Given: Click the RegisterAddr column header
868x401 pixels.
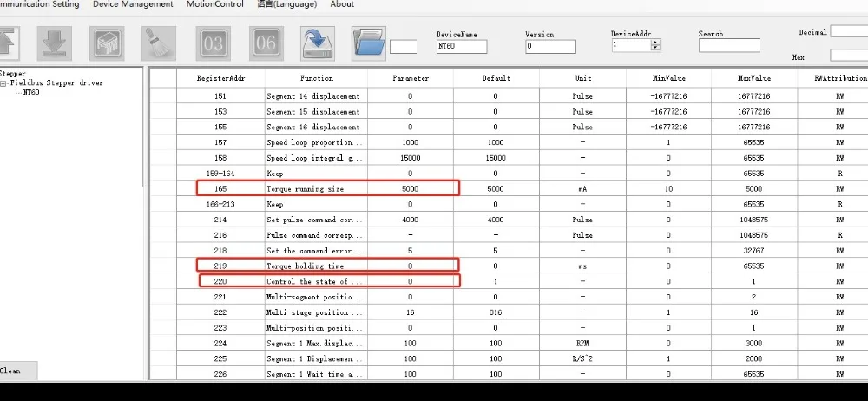Looking at the screenshot, I should [220, 78].
